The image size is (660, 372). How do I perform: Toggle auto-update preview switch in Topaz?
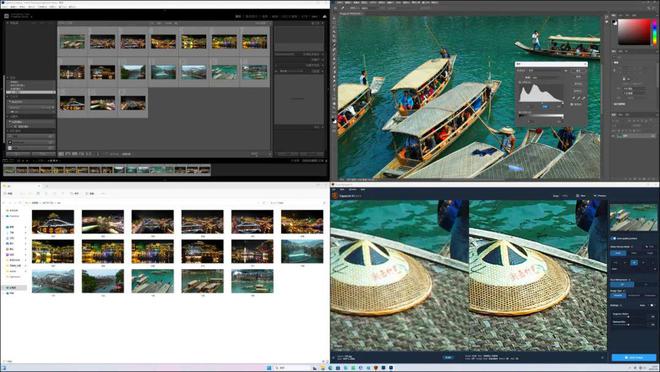coord(614,238)
